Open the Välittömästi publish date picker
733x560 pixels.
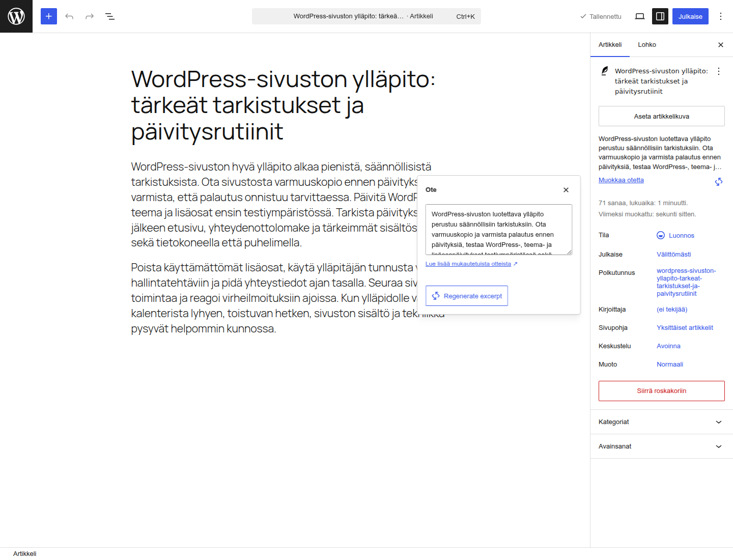[674, 254]
